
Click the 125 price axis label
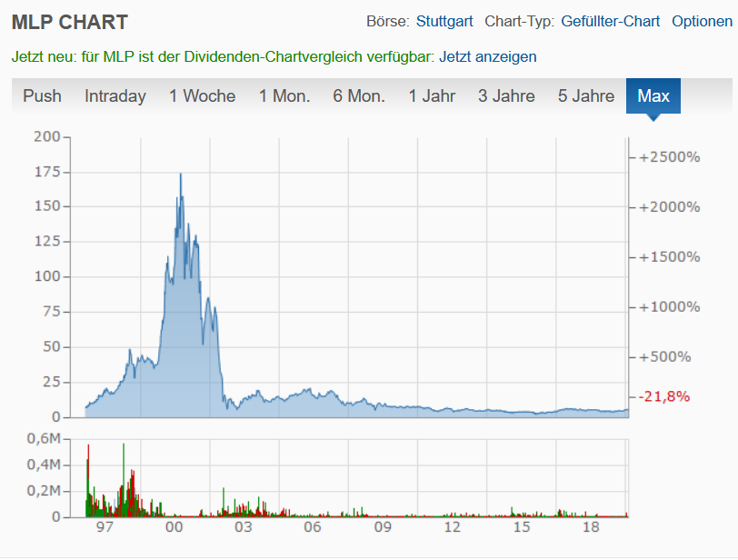[47, 242]
